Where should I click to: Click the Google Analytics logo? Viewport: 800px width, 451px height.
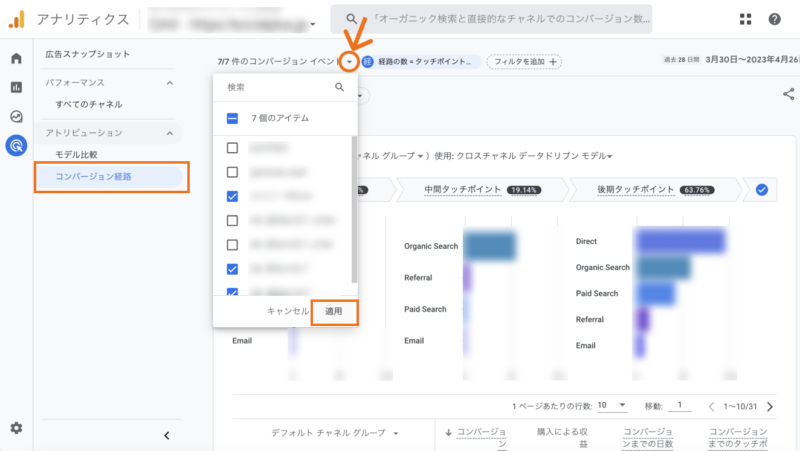click(16, 19)
